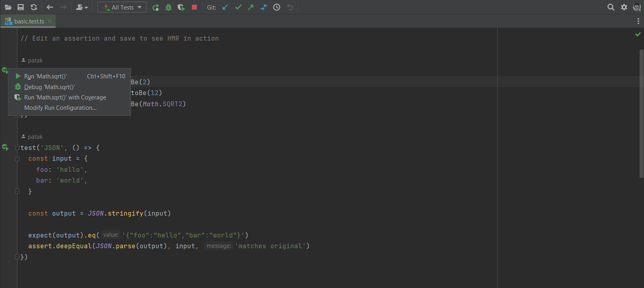Push changes using Git green arrow
644x288 pixels.
coord(251,7)
